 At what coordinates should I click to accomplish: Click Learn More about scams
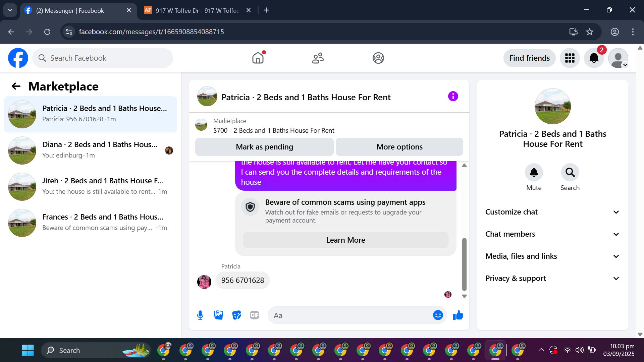345,240
